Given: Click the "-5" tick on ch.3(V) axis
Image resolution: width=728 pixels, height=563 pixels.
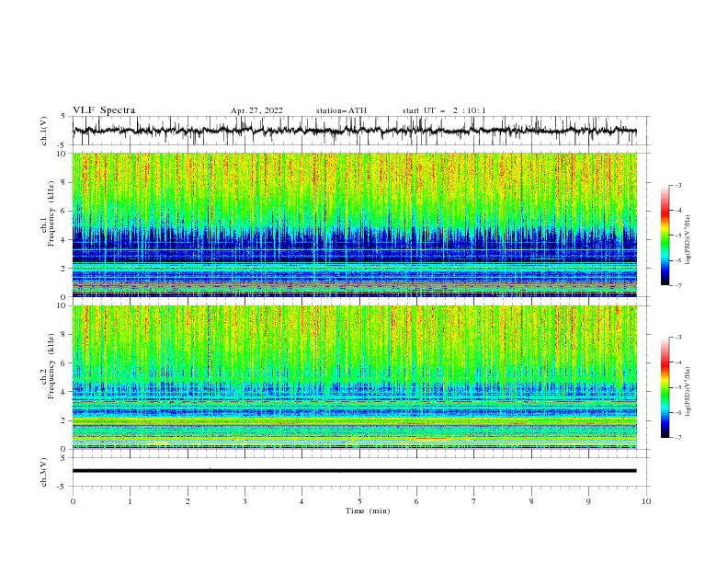Looking at the screenshot, I should click(63, 487).
